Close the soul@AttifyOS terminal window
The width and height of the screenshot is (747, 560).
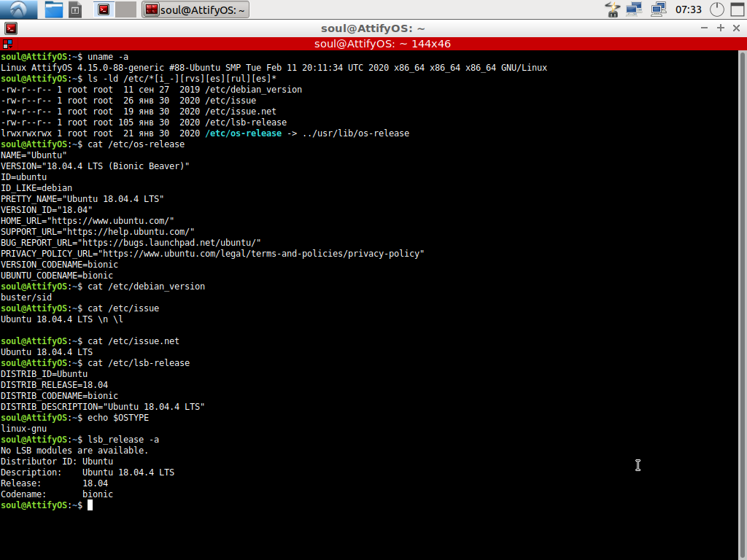coord(736,28)
